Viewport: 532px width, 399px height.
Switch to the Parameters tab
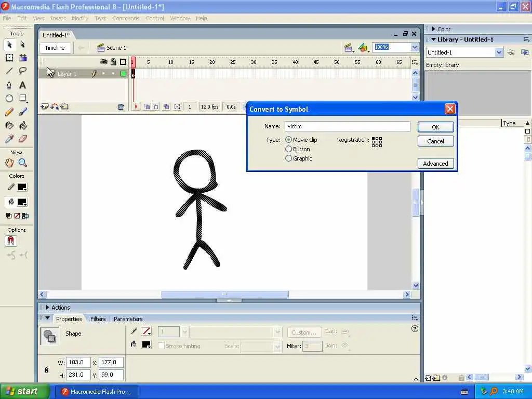(x=128, y=319)
